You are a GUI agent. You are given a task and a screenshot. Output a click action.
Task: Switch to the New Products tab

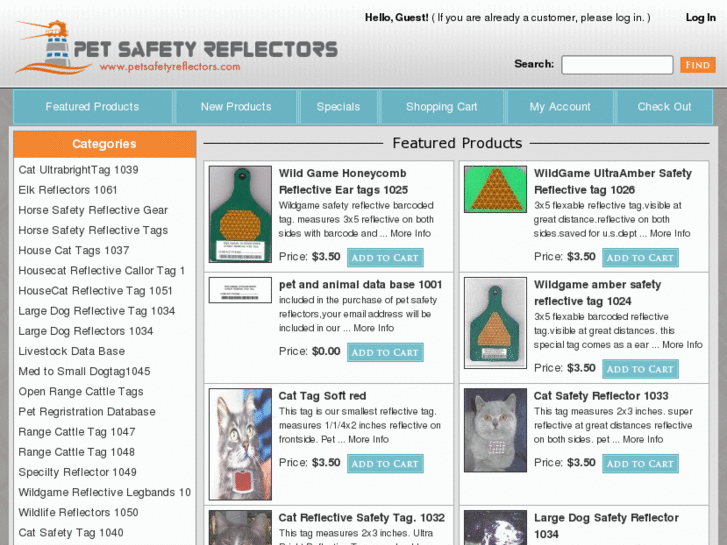click(236, 107)
